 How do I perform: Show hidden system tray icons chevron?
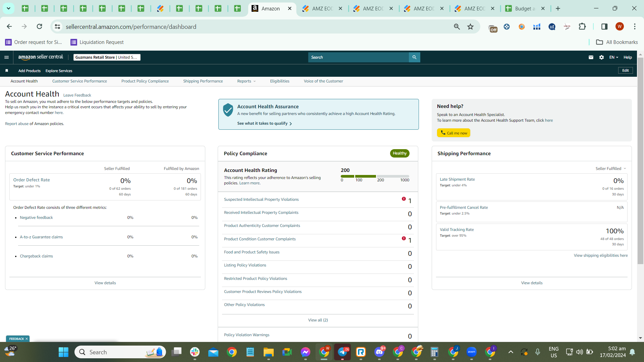pyautogui.click(x=511, y=352)
